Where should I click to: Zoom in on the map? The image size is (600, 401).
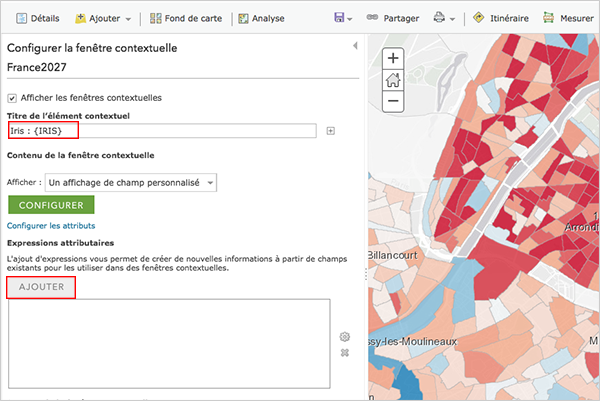click(x=393, y=59)
